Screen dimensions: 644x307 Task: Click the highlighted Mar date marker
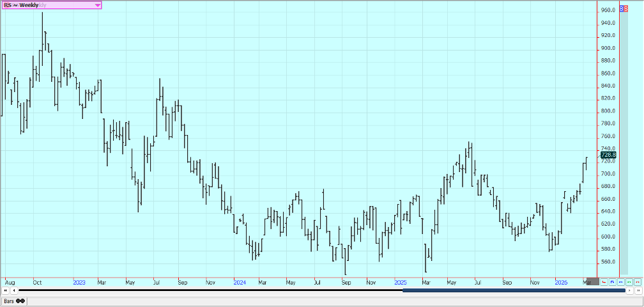[592, 281]
